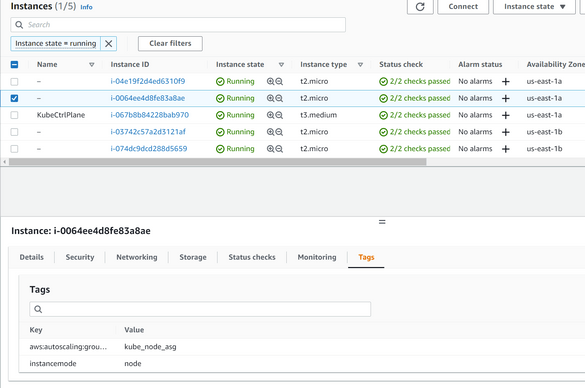
Task: Focus the Tags search field
Action: [200, 309]
